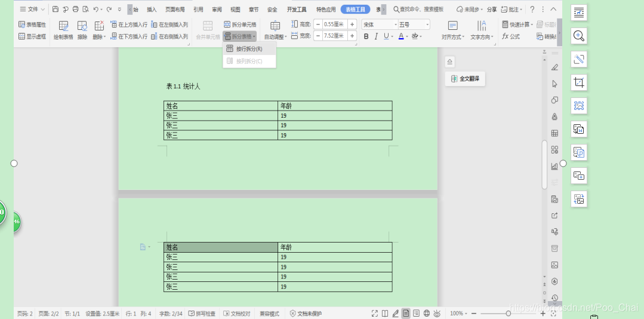Undo the last action
The height and width of the screenshot is (319, 644).
pyautogui.click(x=95, y=9)
